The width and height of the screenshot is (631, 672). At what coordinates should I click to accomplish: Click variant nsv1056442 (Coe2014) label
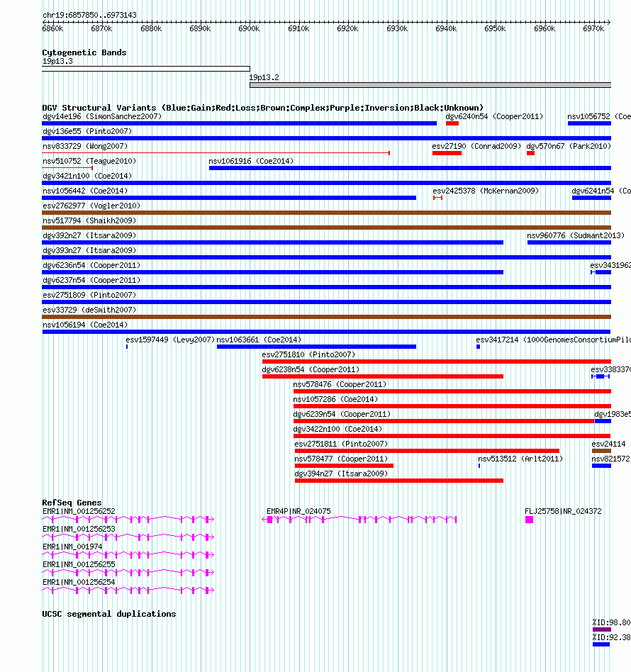pos(85,191)
